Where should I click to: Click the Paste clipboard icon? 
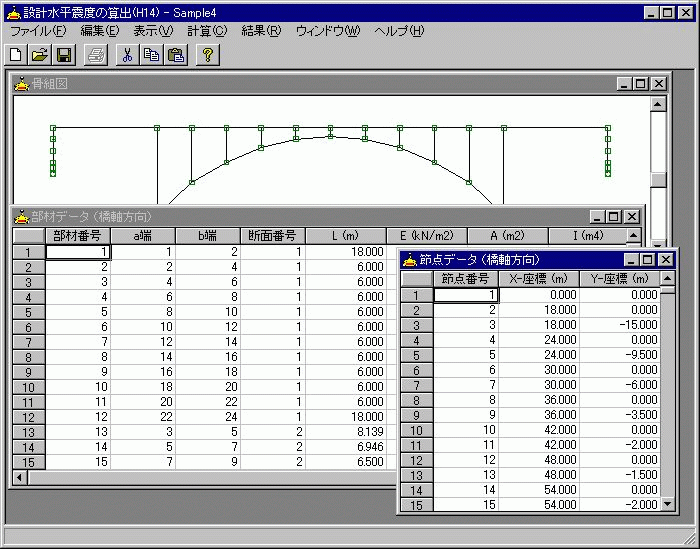[x=175, y=55]
